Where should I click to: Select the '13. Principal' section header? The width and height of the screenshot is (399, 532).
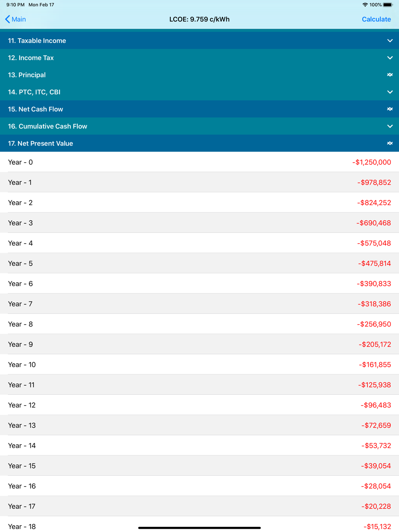click(27, 75)
